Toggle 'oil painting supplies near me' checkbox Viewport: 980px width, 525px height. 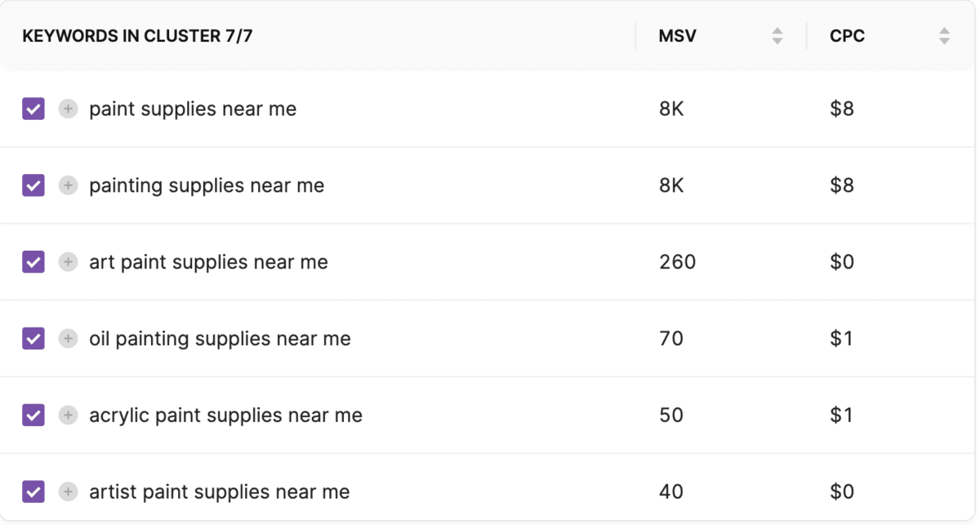(33, 339)
